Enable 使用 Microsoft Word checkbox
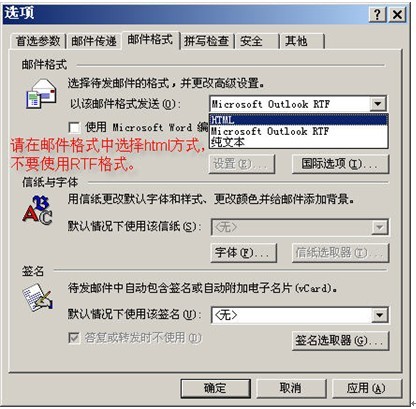This screenshot has height=409, width=416. click(74, 127)
